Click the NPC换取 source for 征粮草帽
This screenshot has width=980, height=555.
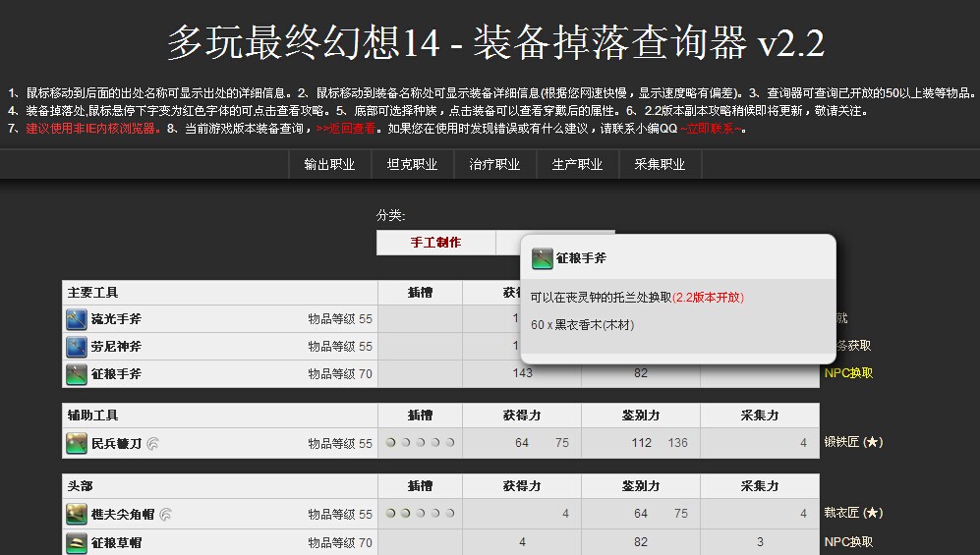pyautogui.click(x=848, y=542)
